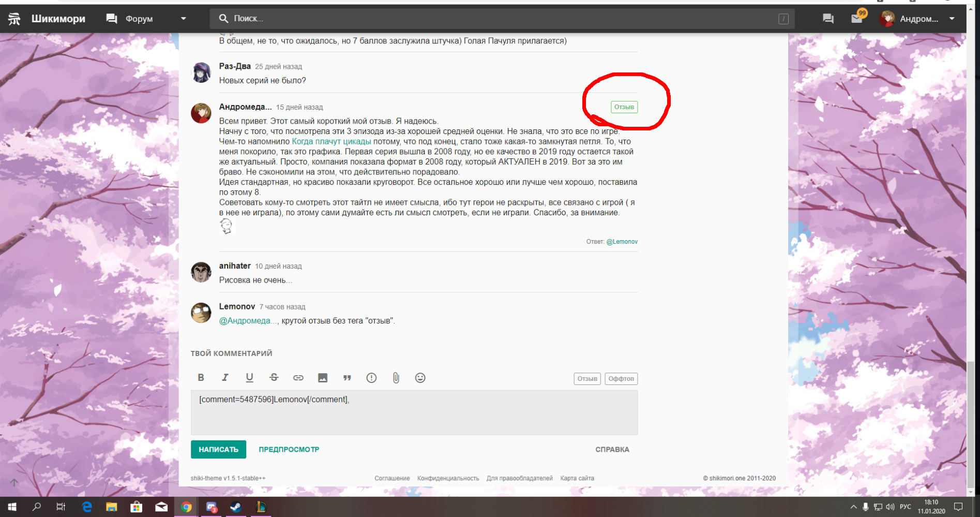Attach a file with paperclip icon

pos(396,378)
